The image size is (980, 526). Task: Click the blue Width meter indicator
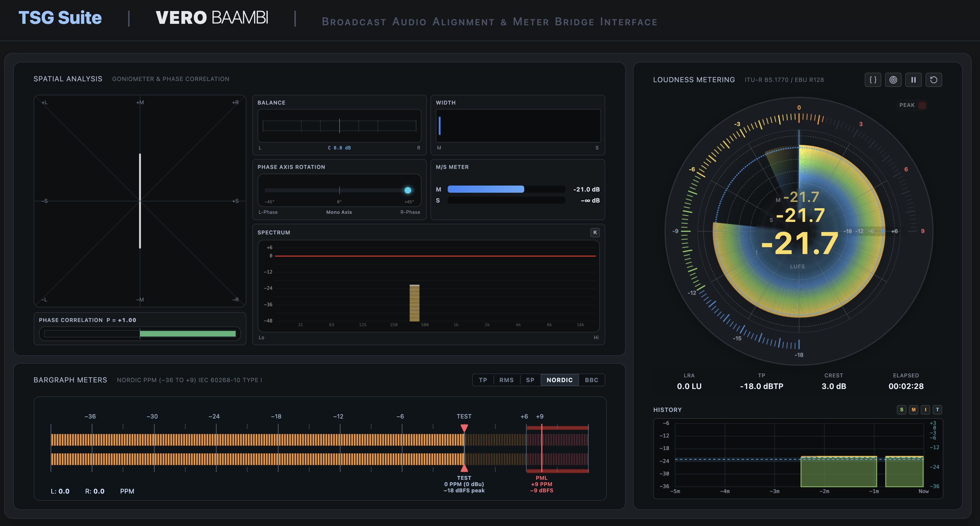[x=440, y=126]
